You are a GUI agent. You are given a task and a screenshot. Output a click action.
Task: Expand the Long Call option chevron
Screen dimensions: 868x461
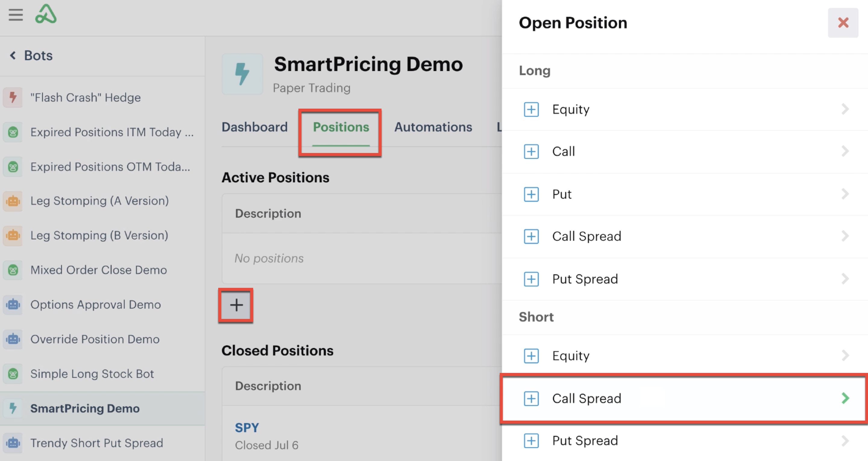pyautogui.click(x=845, y=151)
